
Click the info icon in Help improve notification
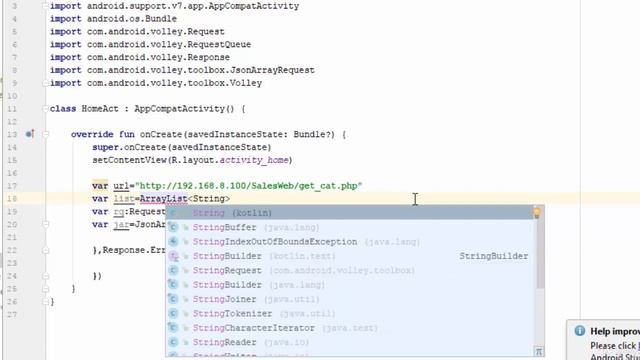click(x=580, y=331)
